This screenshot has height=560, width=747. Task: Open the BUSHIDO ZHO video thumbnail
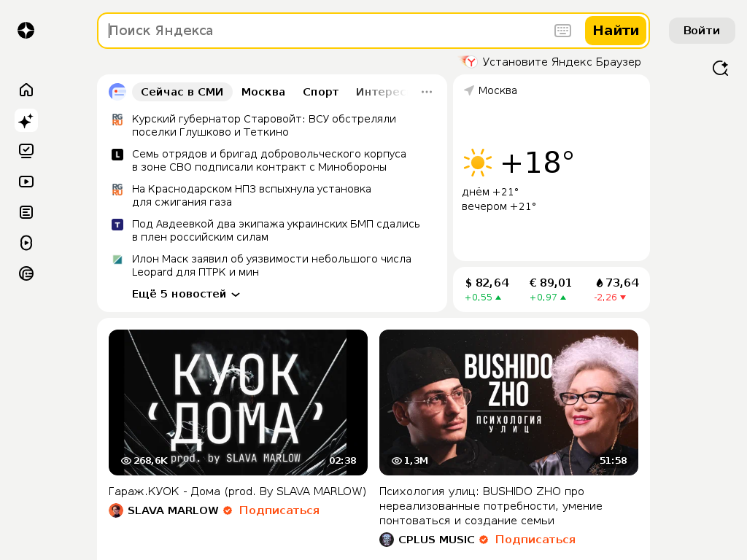(x=508, y=402)
